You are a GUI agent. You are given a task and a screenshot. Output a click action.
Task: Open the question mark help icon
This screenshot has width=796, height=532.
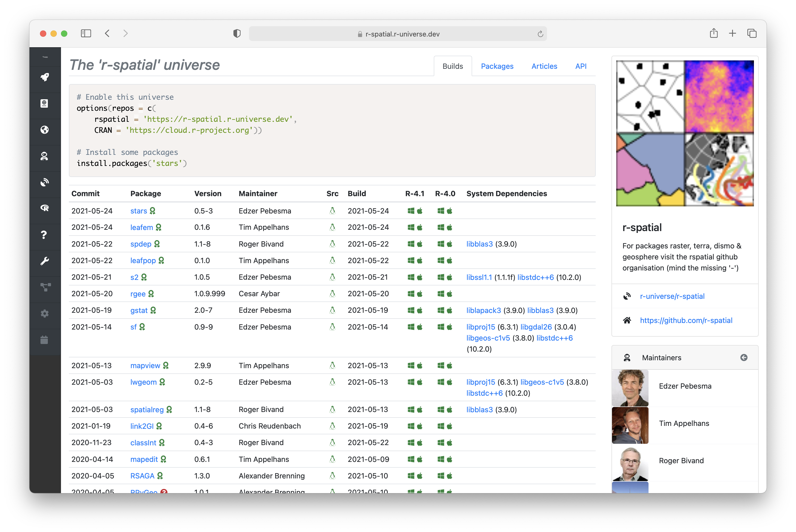pyautogui.click(x=44, y=235)
